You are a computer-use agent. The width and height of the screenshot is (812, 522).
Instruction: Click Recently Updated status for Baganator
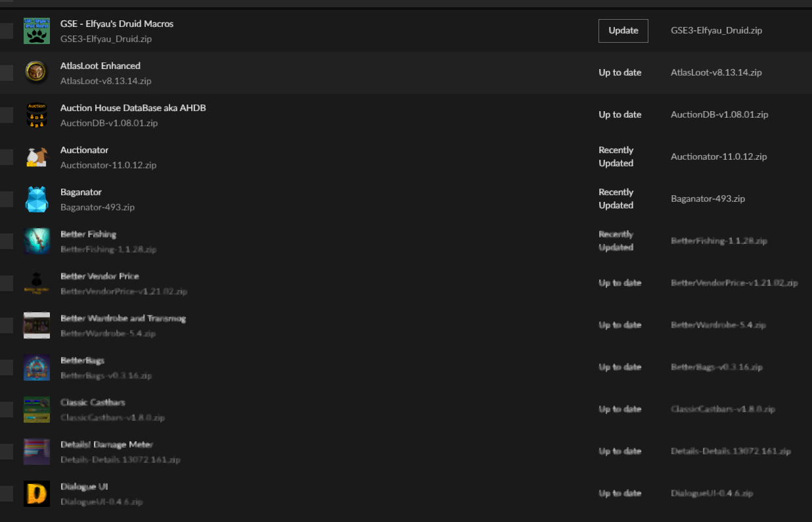click(x=616, y=199)
